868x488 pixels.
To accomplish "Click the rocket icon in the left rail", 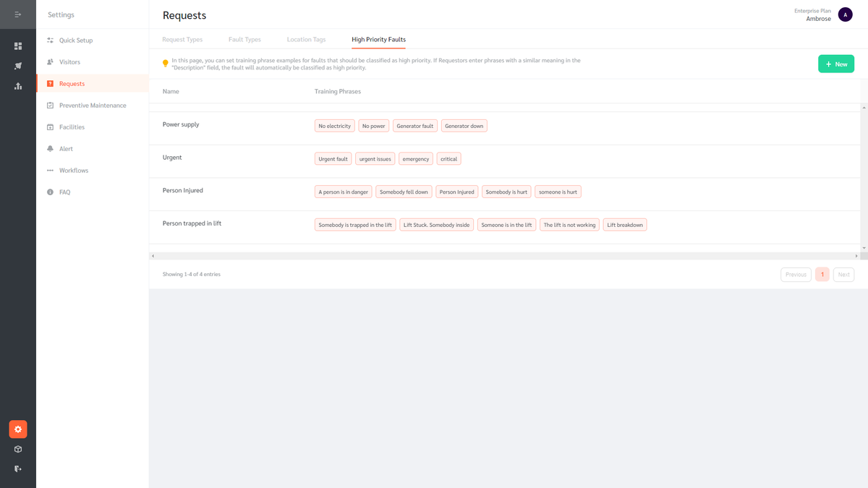I will pyautogui.click(x=17, y=66).
